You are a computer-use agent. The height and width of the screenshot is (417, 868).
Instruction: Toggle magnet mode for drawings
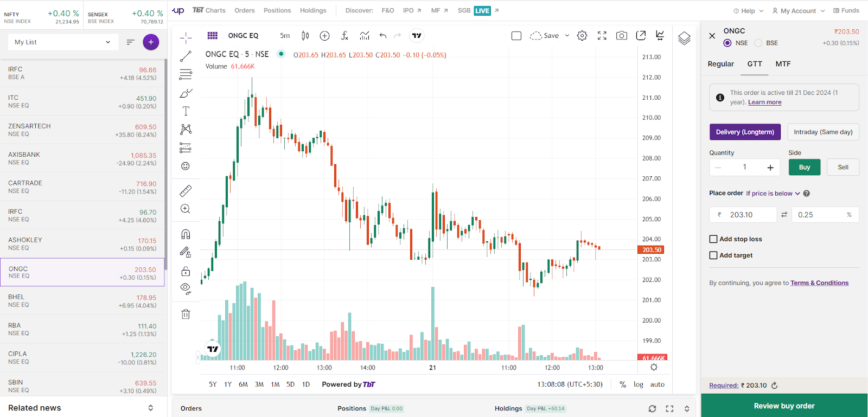pyautogui.click(x=186, y=234)
